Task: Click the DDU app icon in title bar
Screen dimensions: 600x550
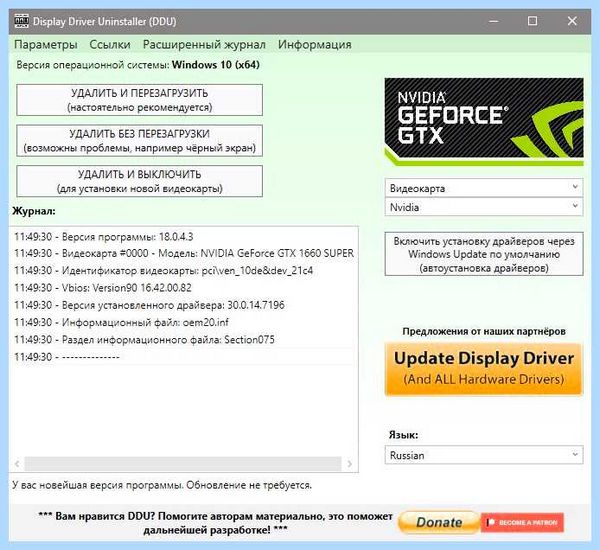Action: pos(21,21)
